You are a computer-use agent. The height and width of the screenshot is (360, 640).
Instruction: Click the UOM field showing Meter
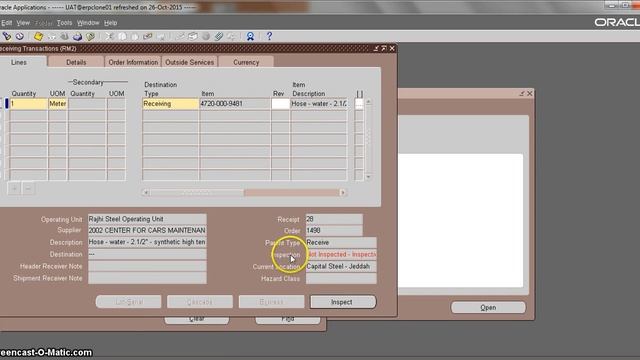[x=58, y=104]
